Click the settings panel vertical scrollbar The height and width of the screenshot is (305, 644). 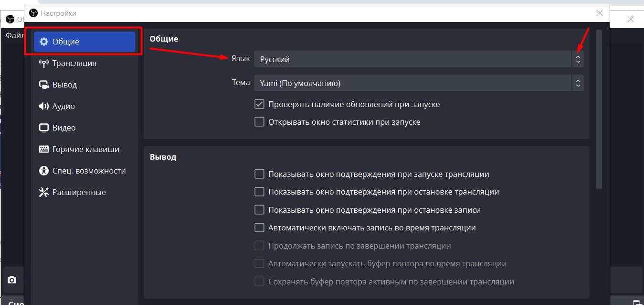[599, 110]
